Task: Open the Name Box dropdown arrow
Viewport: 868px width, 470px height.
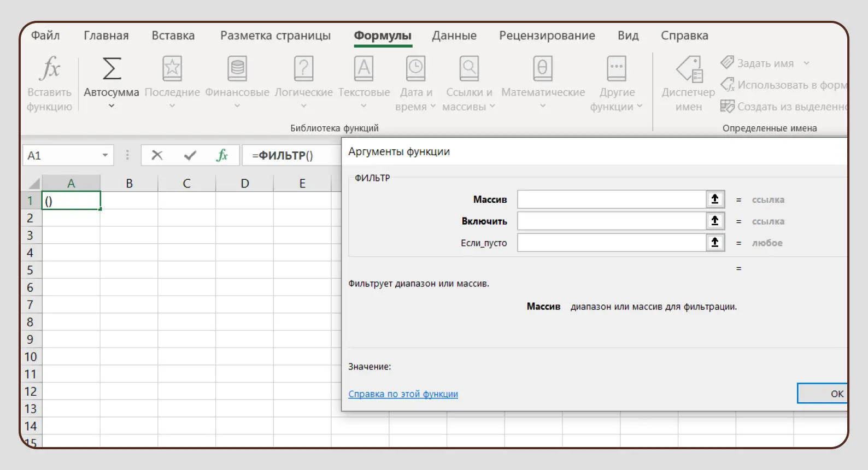Action: [105, 155]
